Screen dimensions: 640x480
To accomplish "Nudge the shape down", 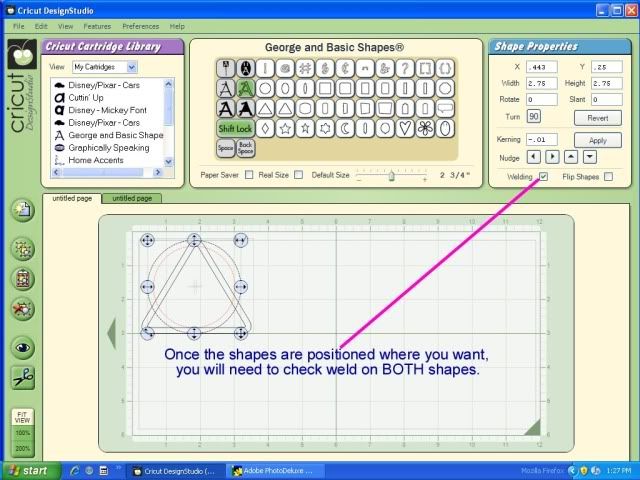I will coord(590,157).
